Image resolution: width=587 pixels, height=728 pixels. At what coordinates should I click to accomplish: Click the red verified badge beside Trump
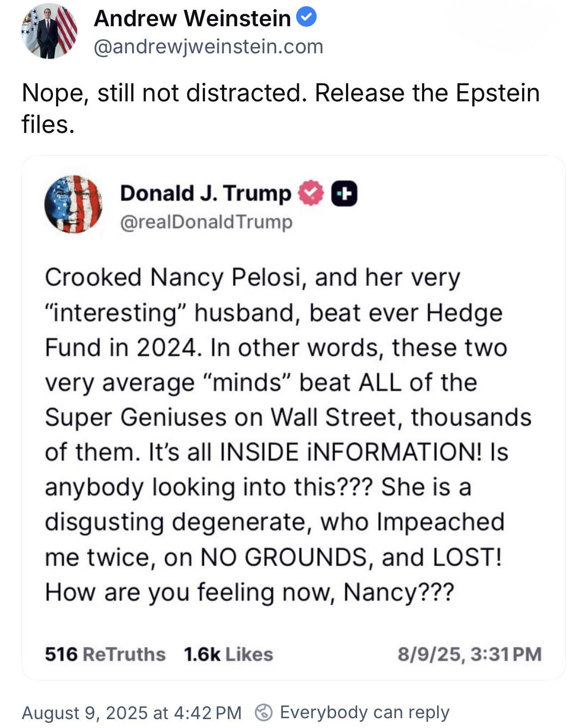point(311,193)
